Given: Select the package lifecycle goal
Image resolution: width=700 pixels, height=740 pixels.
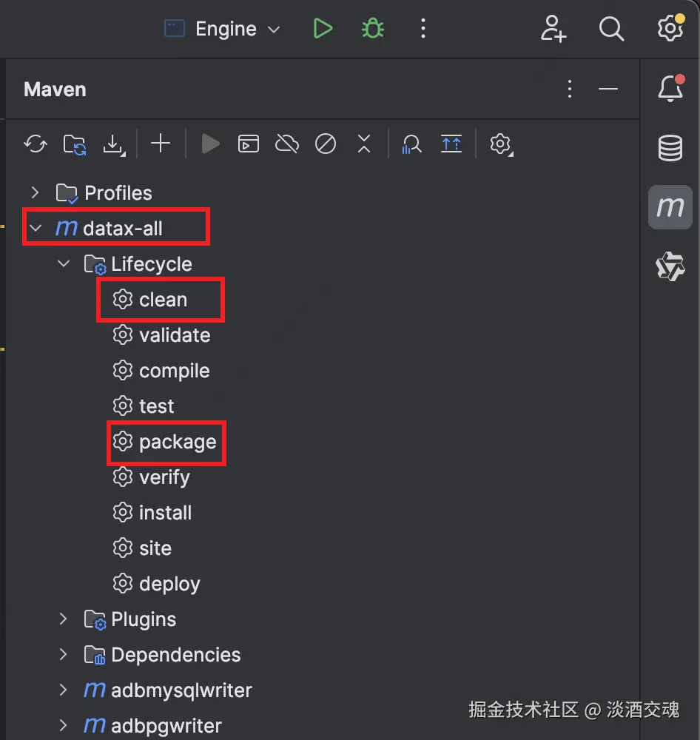Looking at the screenshot, I should tap(164, 443).
